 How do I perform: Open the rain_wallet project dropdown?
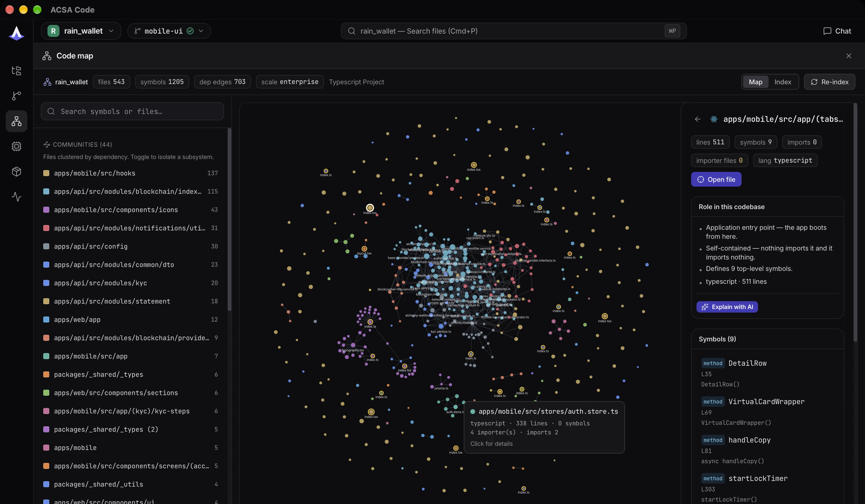click(81, 31)
